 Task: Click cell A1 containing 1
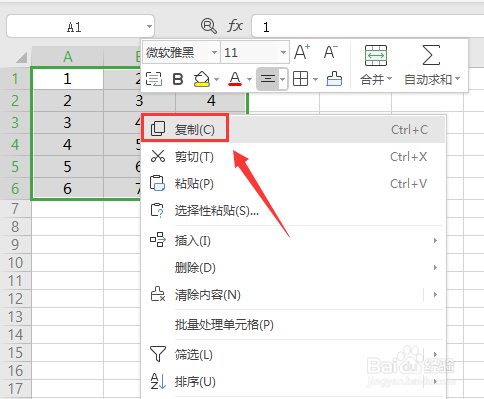click(x=68, y=79)
